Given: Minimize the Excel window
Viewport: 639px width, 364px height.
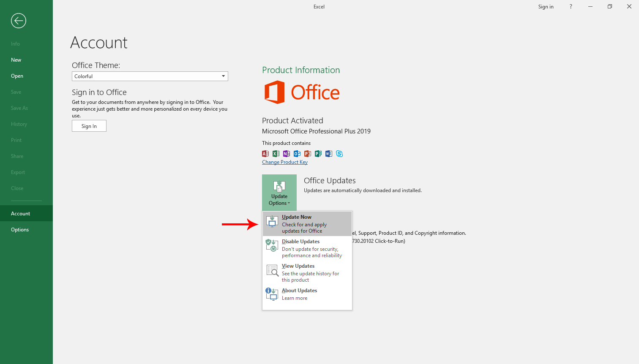Looking at the screenshot, I should 590,6.
